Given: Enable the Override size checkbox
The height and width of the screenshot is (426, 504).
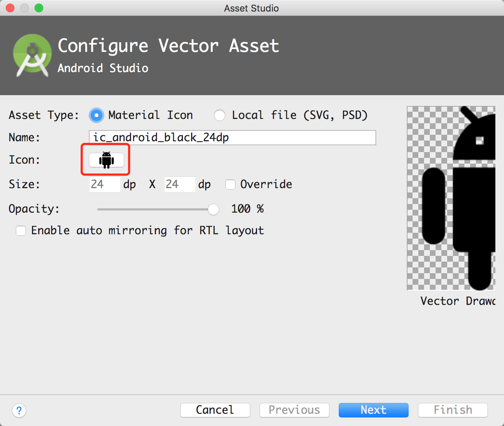Looking at the screenshot, I should (230, 185).
